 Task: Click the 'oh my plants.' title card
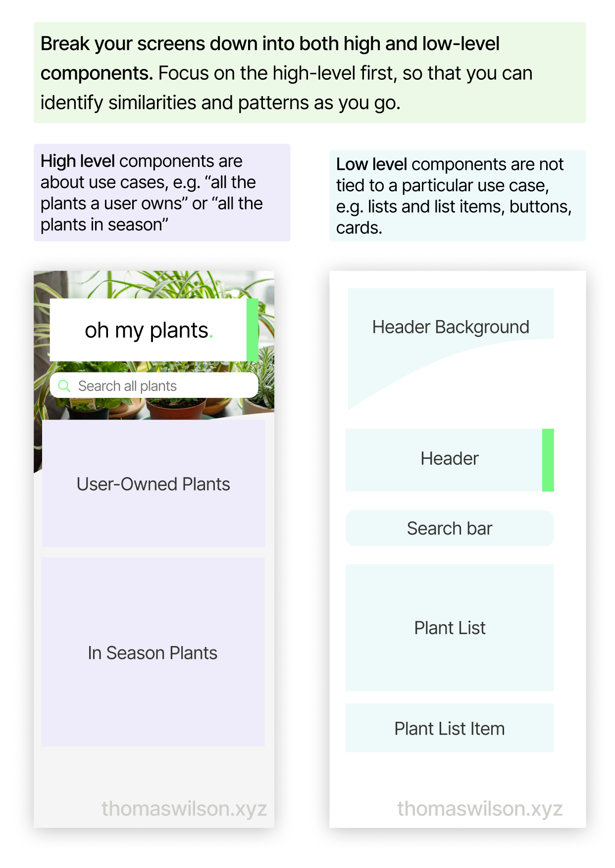[x=148, y=330]
